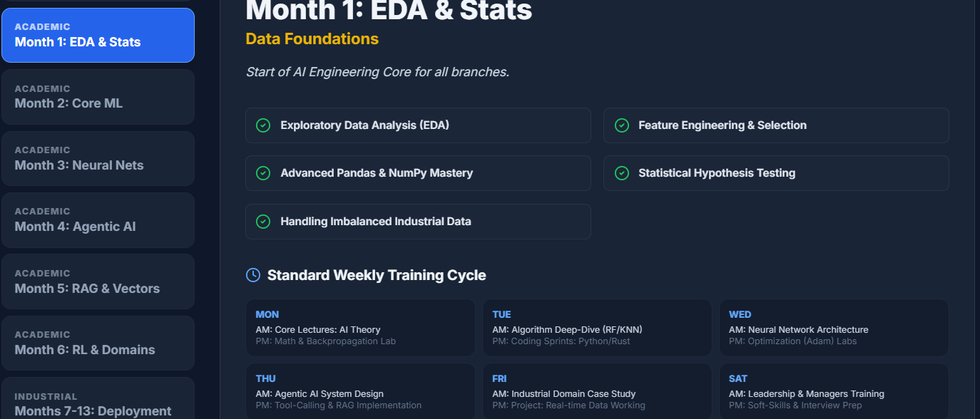
Task: Open Month 5: RAG & Vectors section
Action: coord(98,281)
